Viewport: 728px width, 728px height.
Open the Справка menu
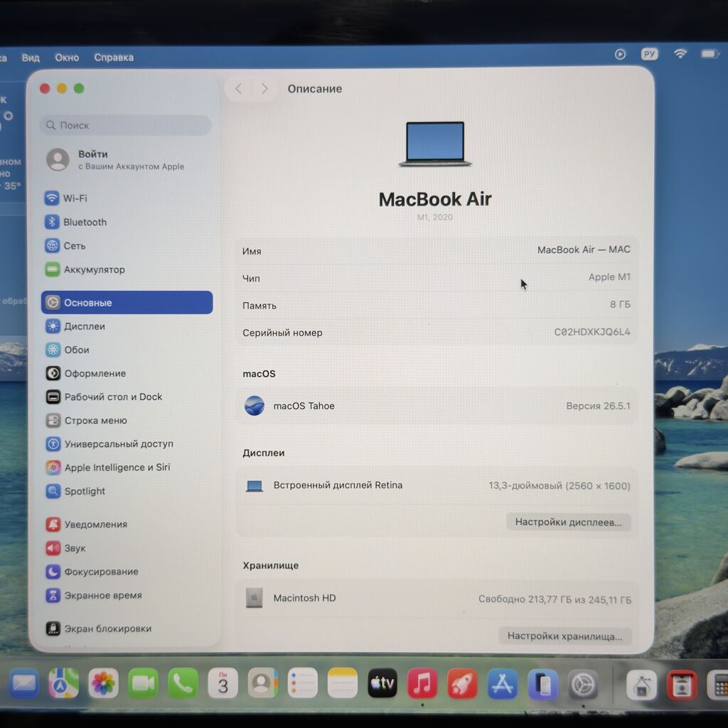[114, 58]
